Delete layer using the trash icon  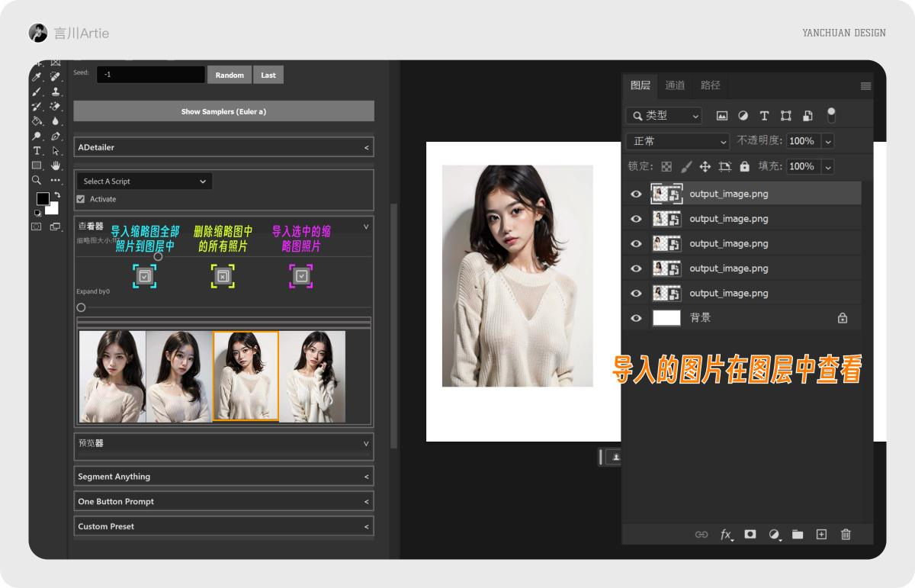pyautogui.click(x=845, y=535)
